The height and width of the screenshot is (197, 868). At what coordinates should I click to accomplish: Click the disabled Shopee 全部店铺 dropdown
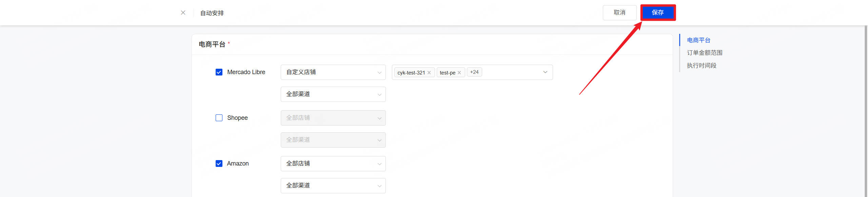(x=333, y=118)
